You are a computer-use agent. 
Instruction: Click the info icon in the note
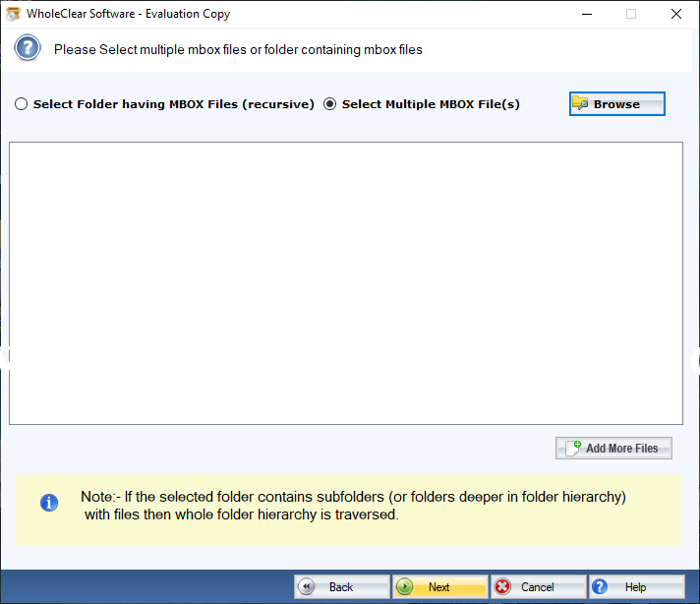tap(49, 503)
